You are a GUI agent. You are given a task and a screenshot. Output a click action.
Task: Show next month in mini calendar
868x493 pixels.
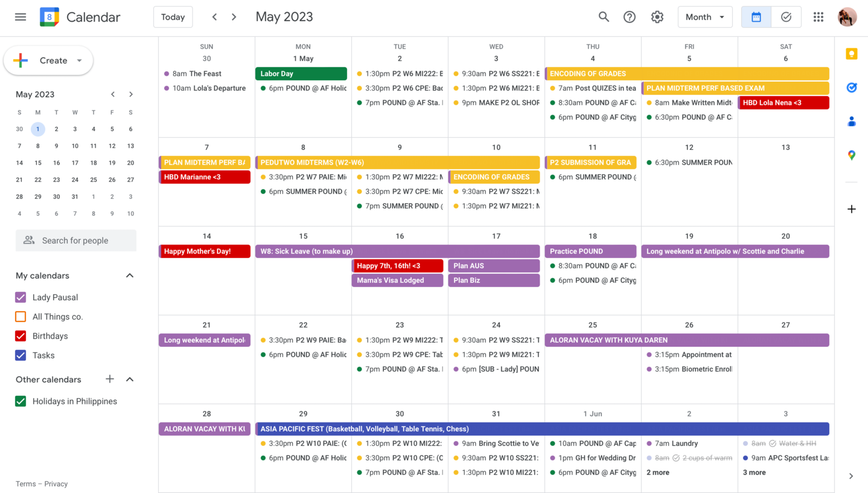131,94
